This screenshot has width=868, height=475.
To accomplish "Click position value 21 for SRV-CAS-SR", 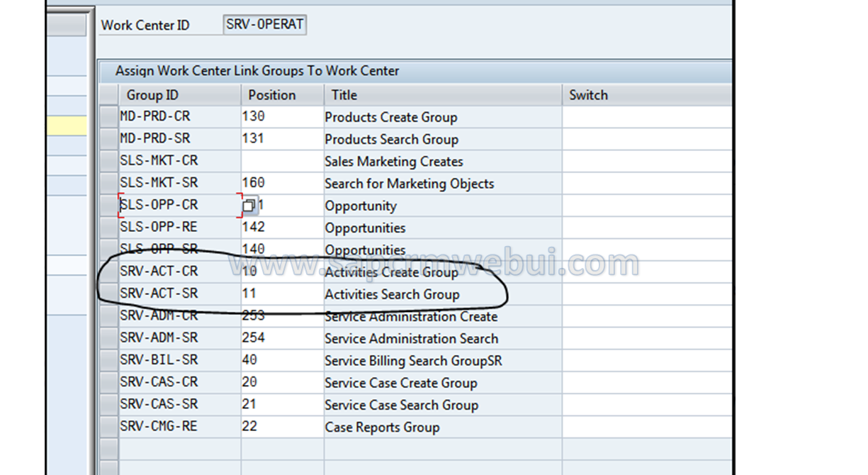I will pyautogui.click(x=283, y=404).
